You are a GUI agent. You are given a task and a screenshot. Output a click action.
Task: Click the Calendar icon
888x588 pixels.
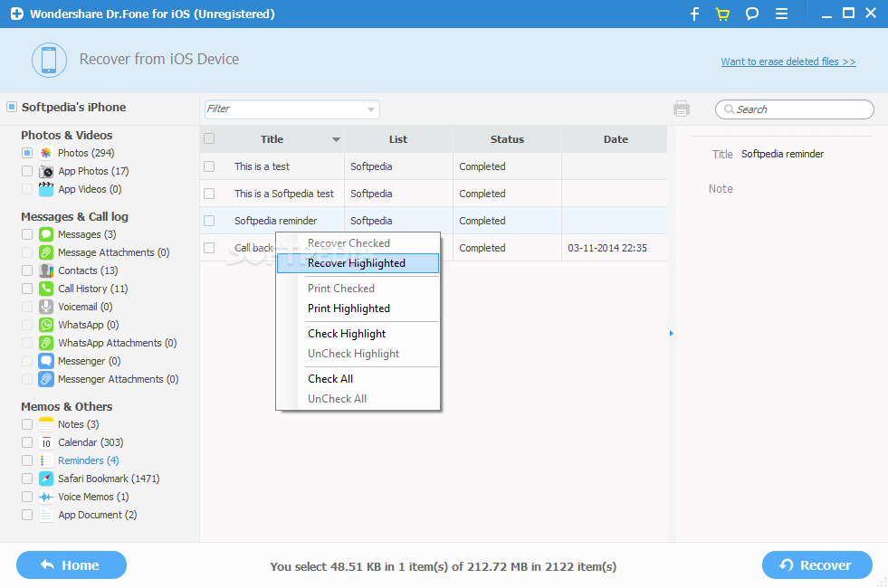click(46, 442)
